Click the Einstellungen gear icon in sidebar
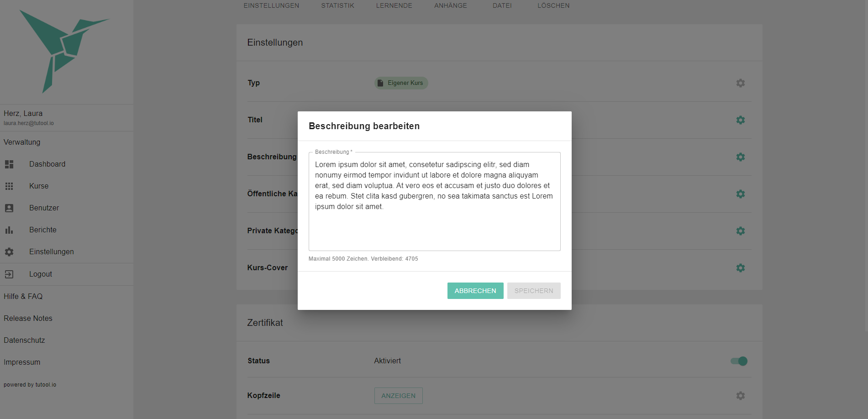Screen dimensions: 868x419 coord(9,252)
